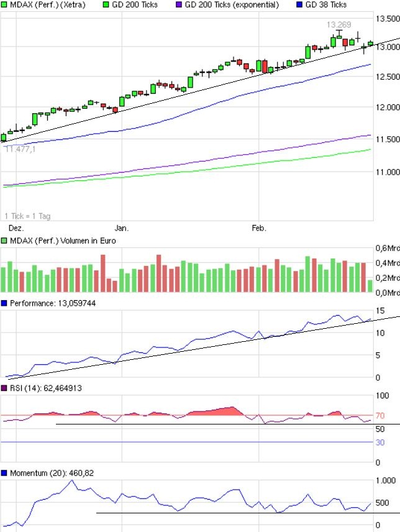Click the Feb. month axis label
The image size is (400, 532).
259,228
